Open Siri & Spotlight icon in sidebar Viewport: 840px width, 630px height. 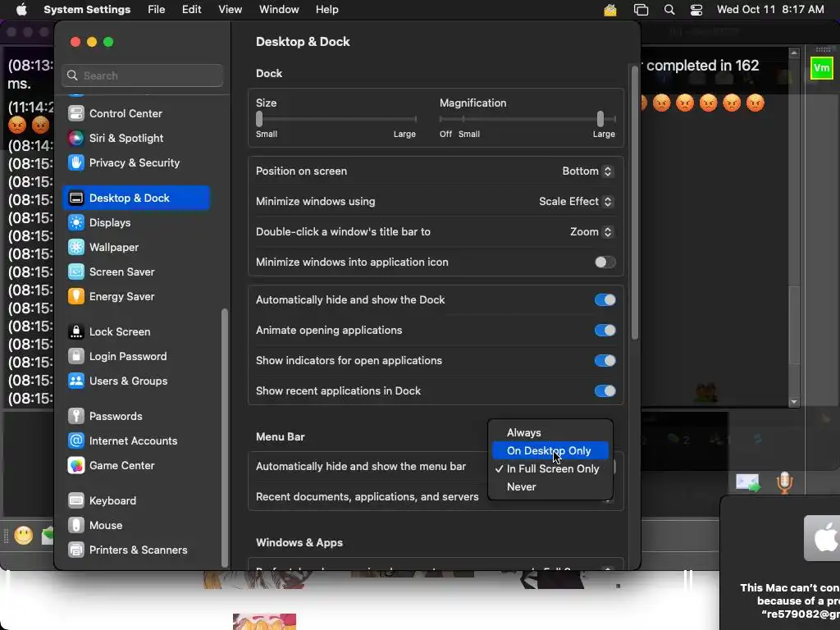click(76, 138)
